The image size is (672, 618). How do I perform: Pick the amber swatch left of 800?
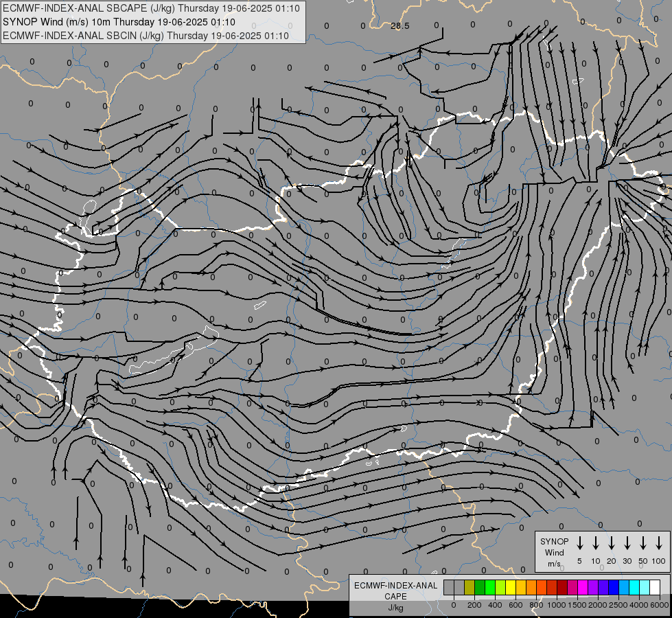(521, 587)
